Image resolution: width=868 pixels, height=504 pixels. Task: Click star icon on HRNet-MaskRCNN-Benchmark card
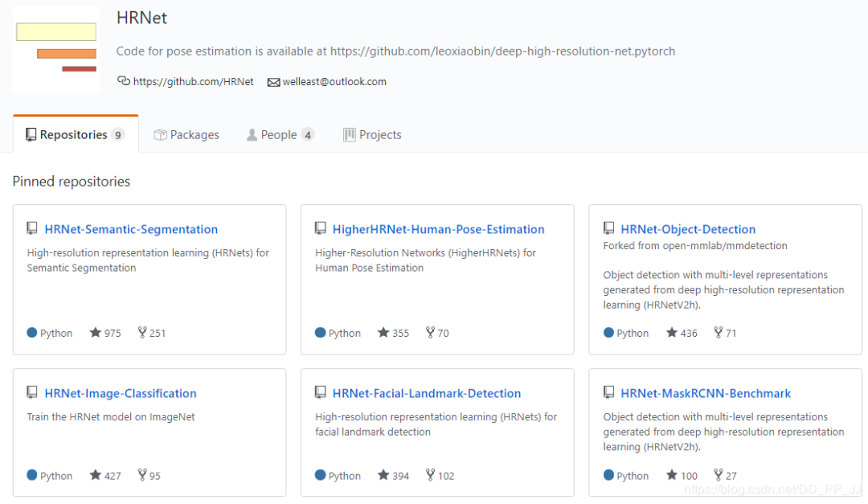[x=672, y=476]
